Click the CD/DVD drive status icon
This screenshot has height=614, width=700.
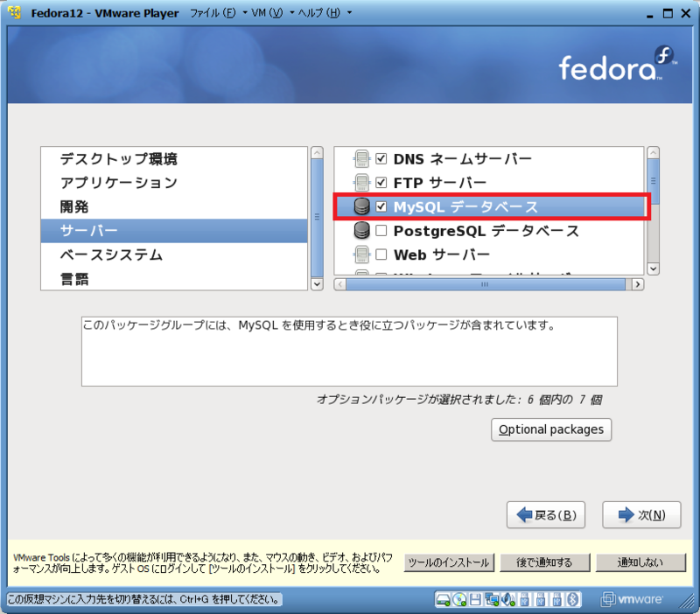tap(458, 601)
